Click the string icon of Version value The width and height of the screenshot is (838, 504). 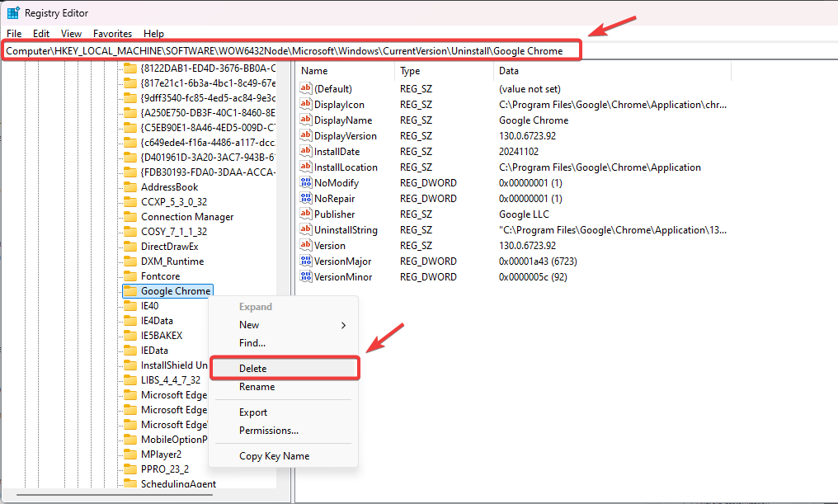[x=306, y=245]
